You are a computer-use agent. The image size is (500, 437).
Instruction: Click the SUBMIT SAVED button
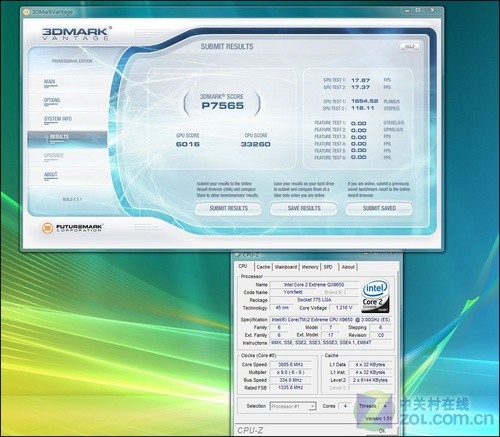379,209
